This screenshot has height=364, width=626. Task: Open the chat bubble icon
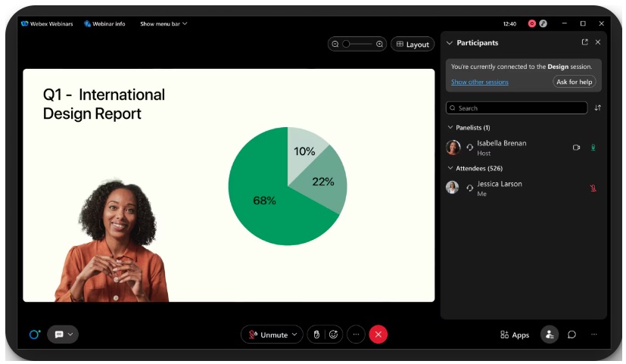pyautogui.click(x=571, y=334)
